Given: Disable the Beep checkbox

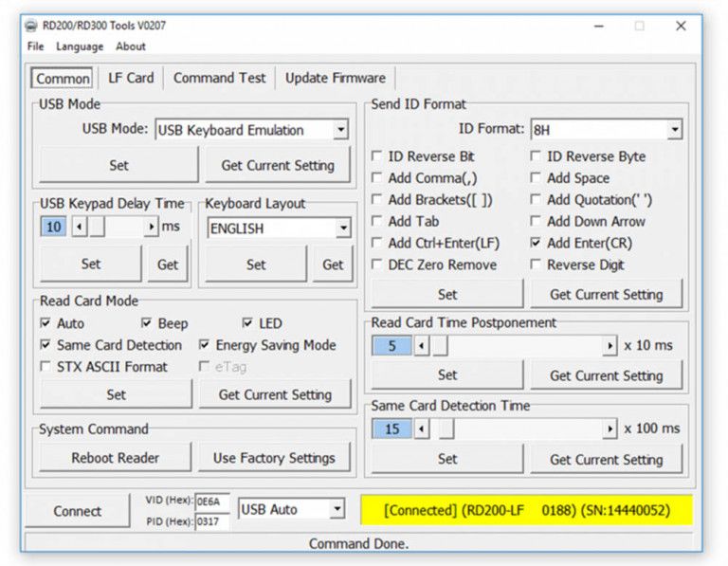Looking at the screenshot, I should pos(147,324).
